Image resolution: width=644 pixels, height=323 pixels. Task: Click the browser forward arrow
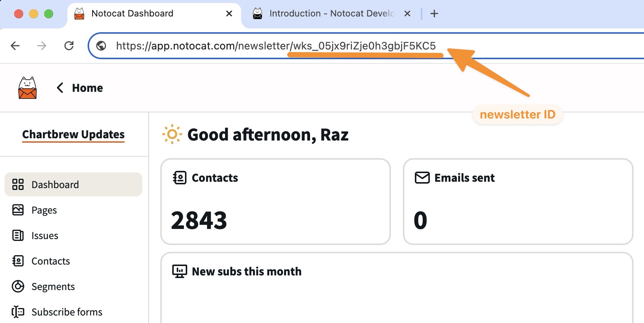pyautogui.click(x=42, y=46)
